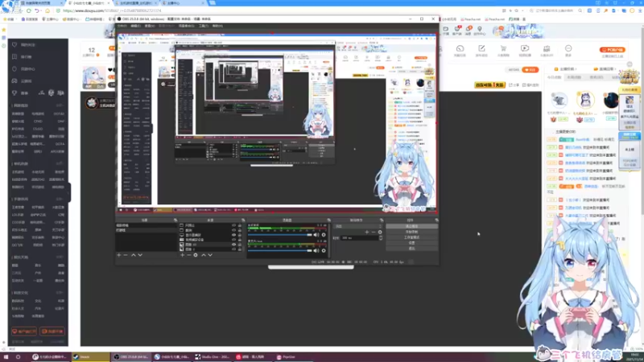Open desktop audio channel settings gear

tap(324, 235)
